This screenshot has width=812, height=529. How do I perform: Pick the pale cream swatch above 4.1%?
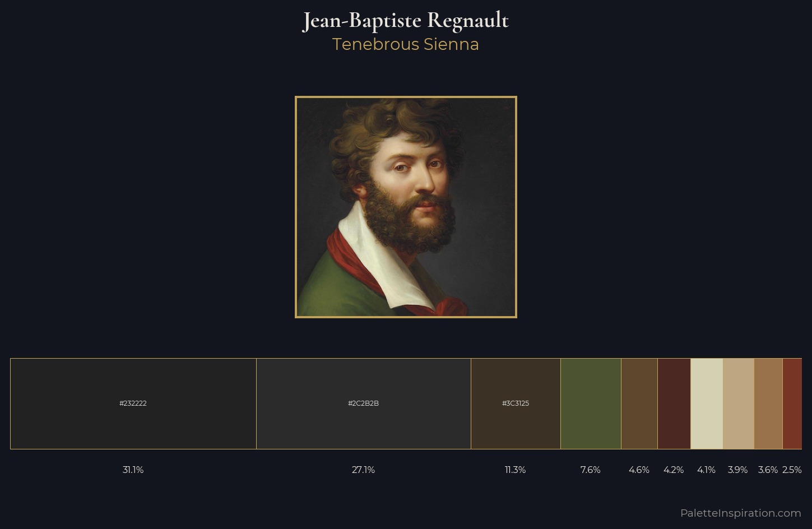point(707,403)
